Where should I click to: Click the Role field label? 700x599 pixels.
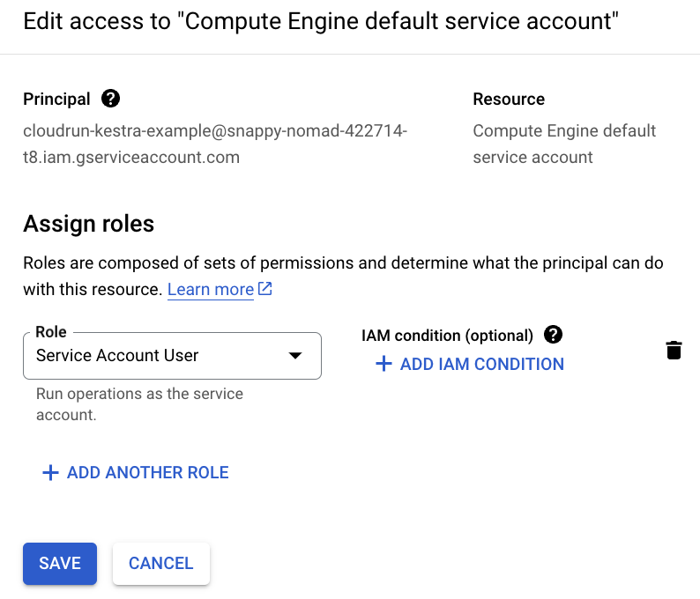click(50, 332)
